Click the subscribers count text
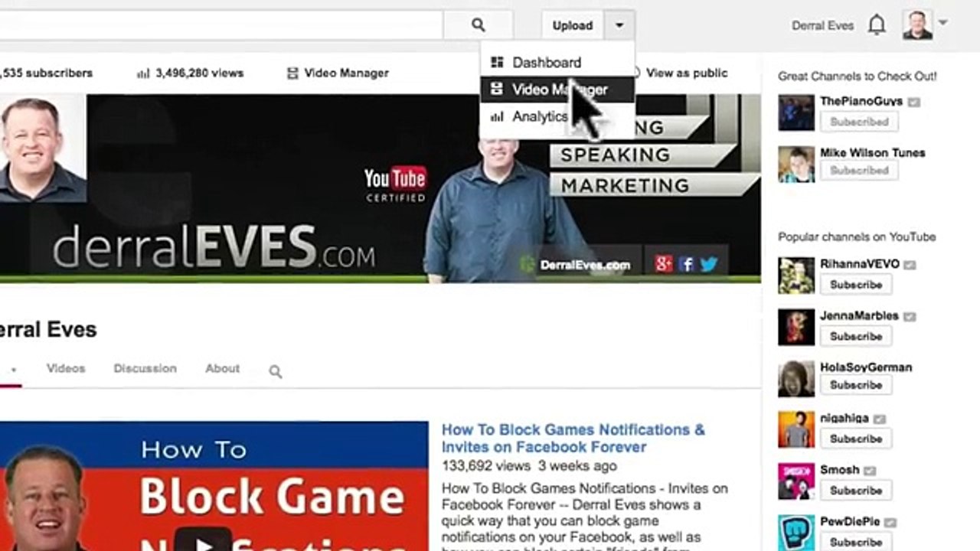The height and width of the screenshot is (551, 980). pyautogui.click(x=46, y=73)
